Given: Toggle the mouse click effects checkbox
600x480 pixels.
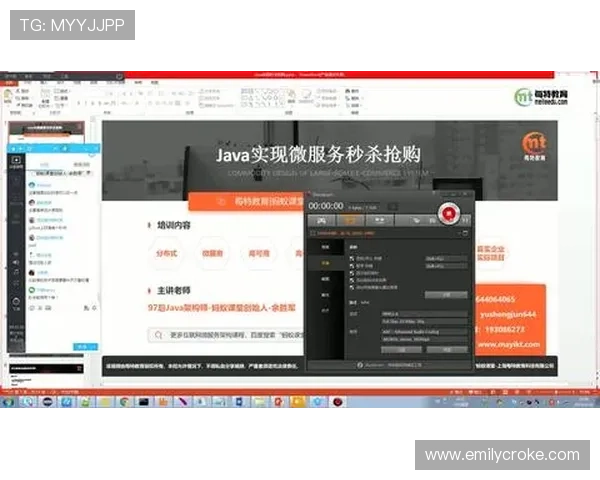Looking at the screenshot, I should click(352, 280).
